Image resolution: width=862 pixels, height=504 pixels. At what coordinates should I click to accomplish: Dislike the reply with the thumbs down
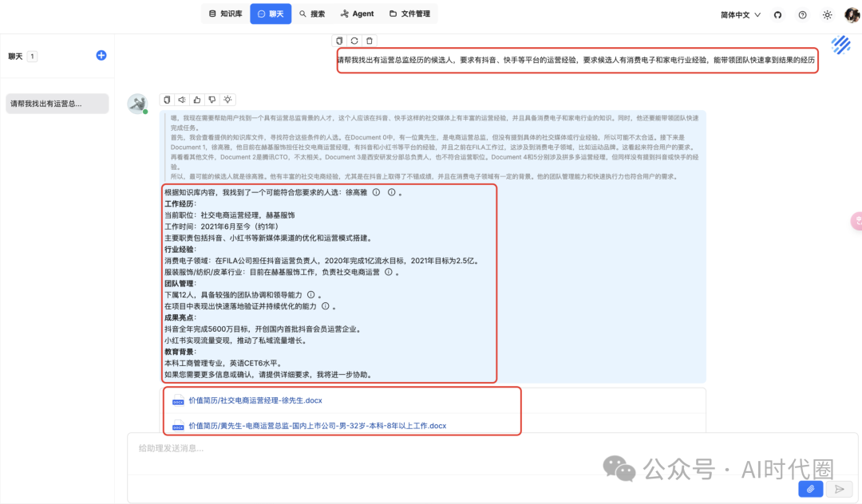pyautogui.click(x=212, y=100)
